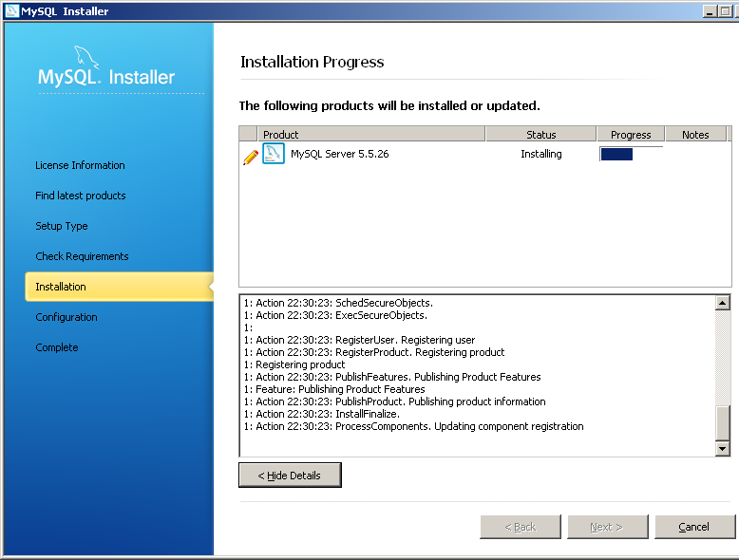Select License Information step in sidebar
The height and width of the screenshot is (560, 739).
[80, 165]
